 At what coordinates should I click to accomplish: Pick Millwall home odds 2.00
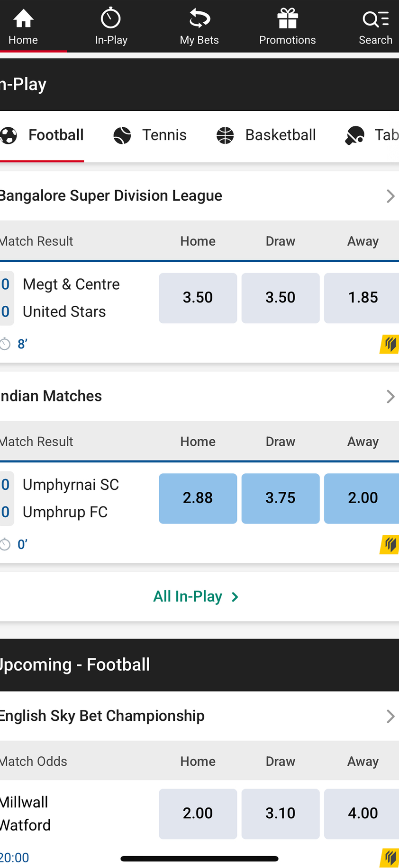click(x=198, y=814)
